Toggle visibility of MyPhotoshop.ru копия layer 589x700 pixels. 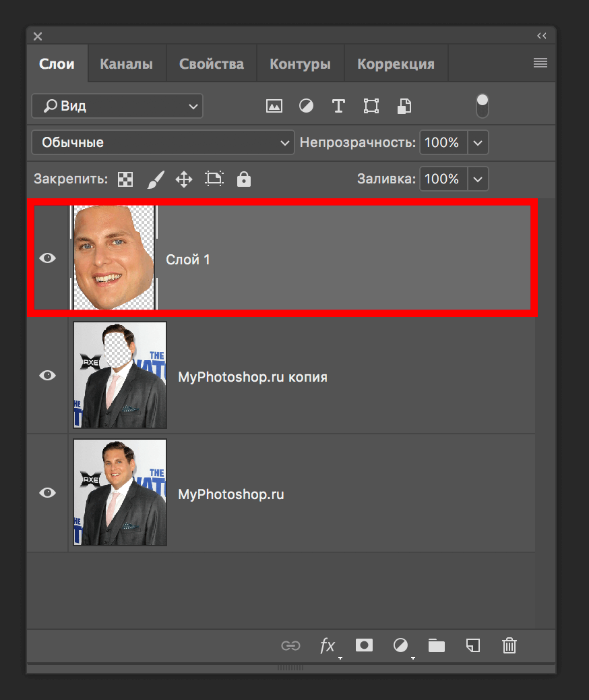click(47, 376)
